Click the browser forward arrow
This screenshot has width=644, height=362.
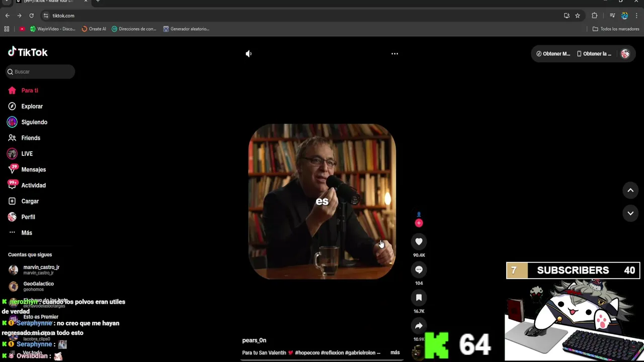tap(19, 16)
